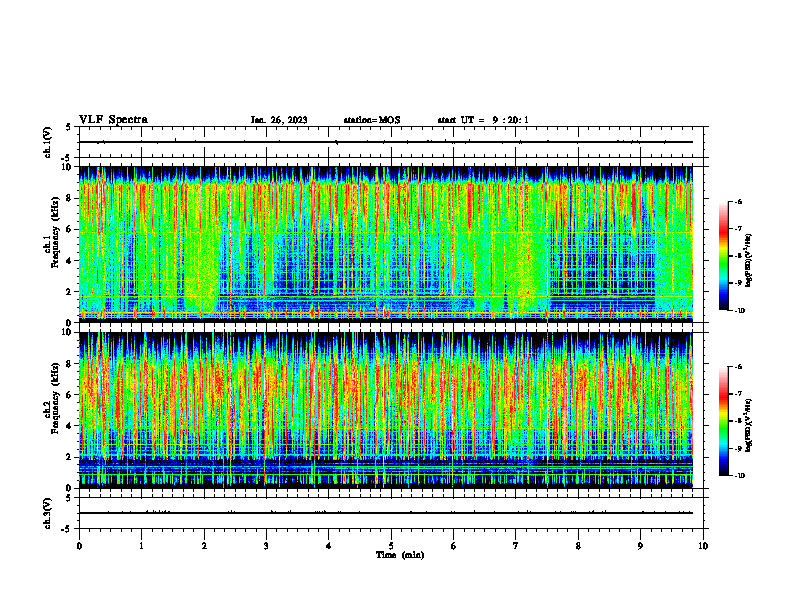Image resolution: width=792 pixels, height=612 pixels.
Task: Click time axis tick label '4'
Action: point(329,546)
